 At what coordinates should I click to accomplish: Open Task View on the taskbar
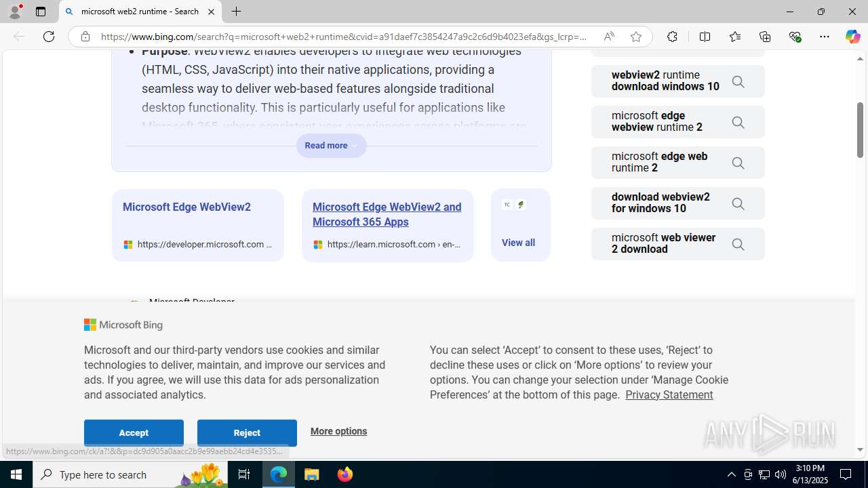tap(244, 474)
